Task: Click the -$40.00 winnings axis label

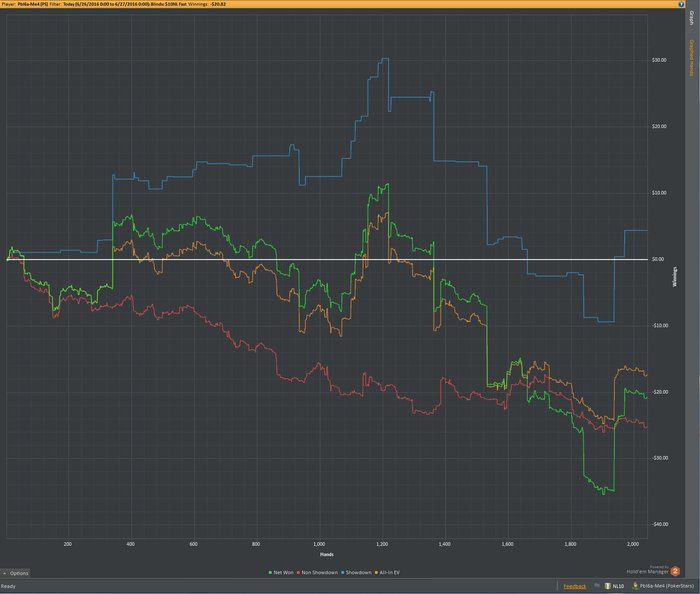Action: [x=659, y=524]
